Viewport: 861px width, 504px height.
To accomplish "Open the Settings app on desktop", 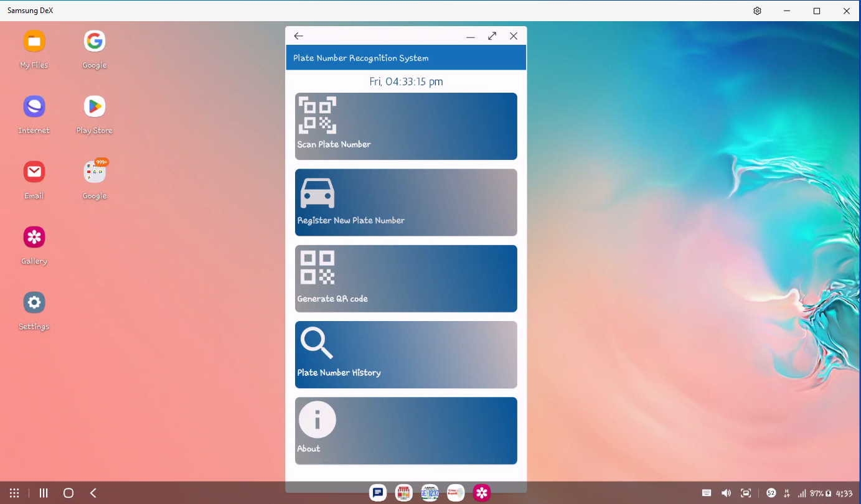I will pos(34,303).
